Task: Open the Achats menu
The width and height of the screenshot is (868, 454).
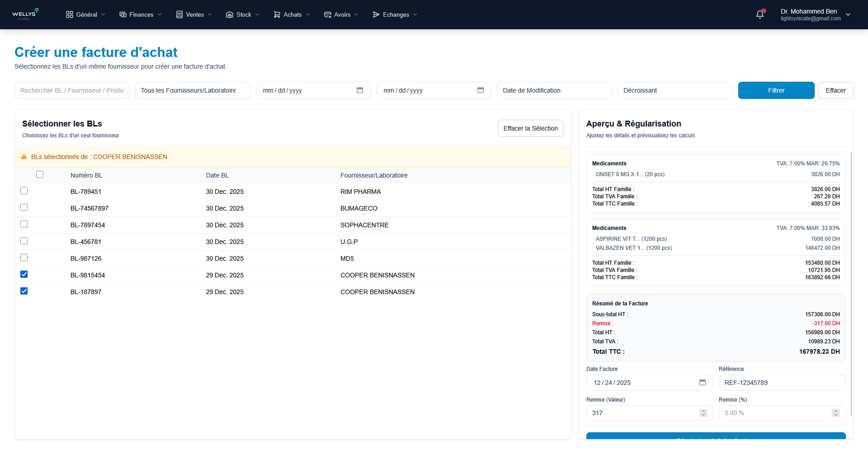Action: [292, 14]
